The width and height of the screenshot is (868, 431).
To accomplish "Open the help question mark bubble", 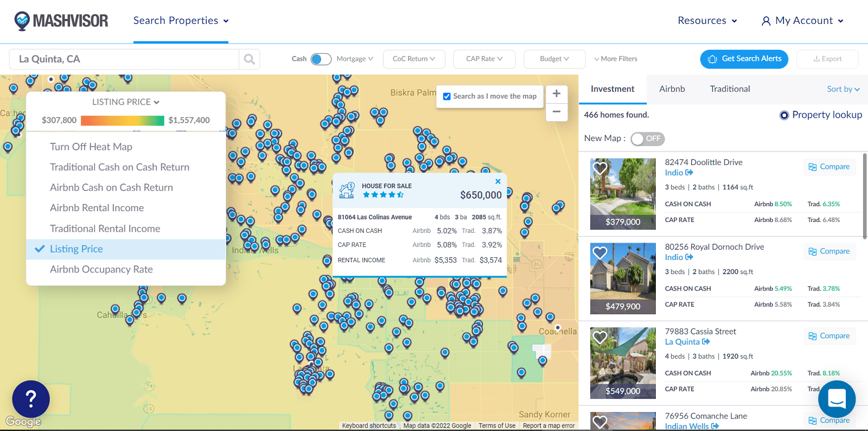I will (x=31, y=399).
